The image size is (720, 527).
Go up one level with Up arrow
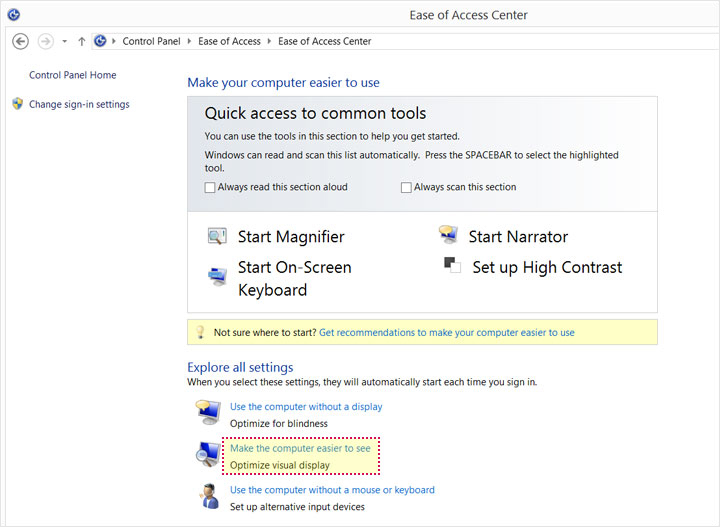tap(81, 41)
